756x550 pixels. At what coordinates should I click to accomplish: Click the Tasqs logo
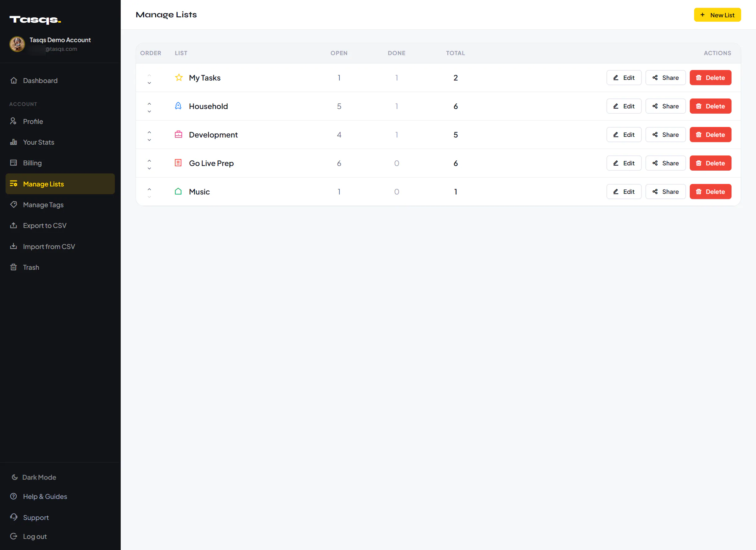click(x=35, y=20)
